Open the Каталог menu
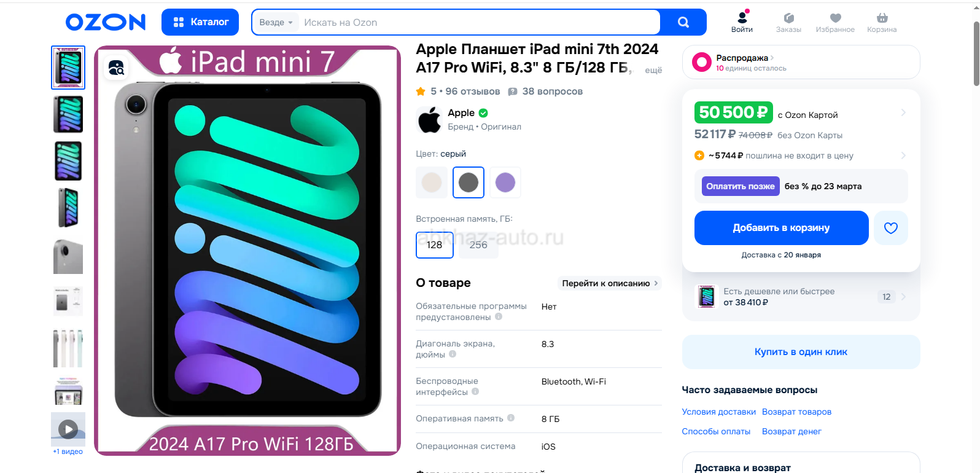 (200, 22)
